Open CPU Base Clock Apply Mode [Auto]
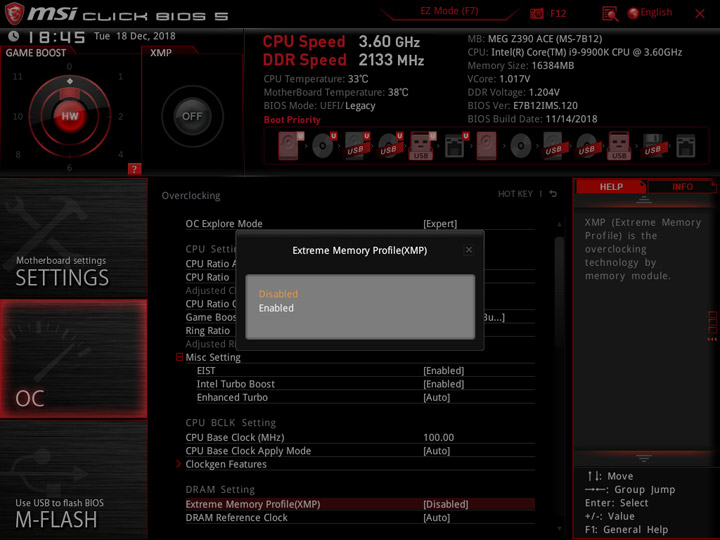The height and width of the screenshot is (540, 720). click(x=436, y=451)
